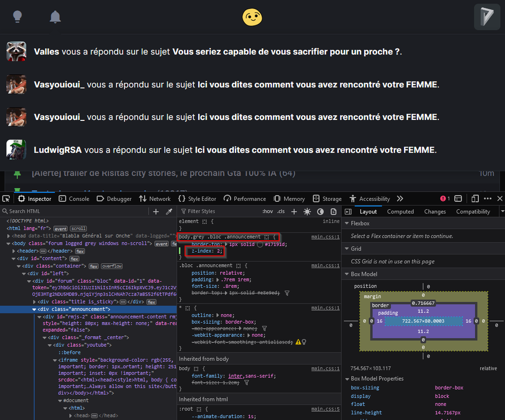
Task: Click the red error count badge
Action: pos(445,199)
